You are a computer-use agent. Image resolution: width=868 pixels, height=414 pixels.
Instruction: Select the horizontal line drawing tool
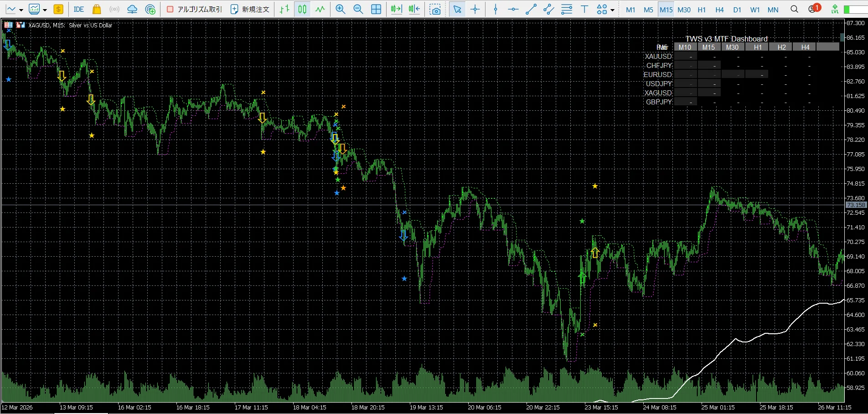point(513,9)
